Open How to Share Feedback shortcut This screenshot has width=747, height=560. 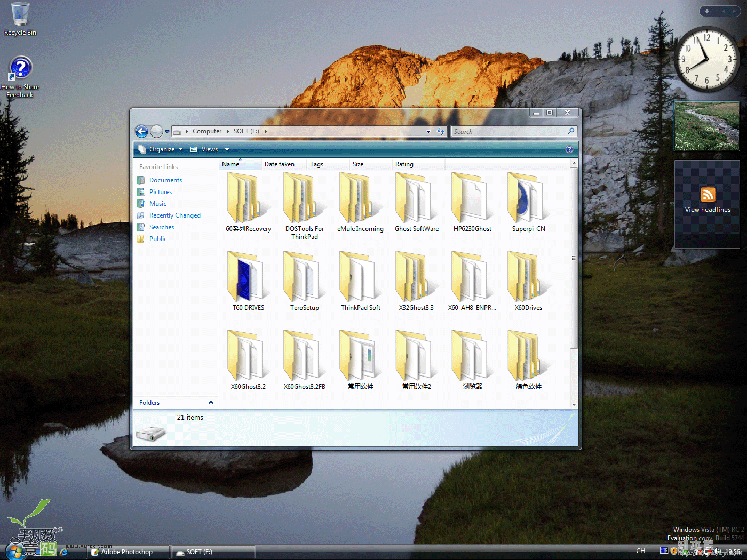tap(20, 77)
